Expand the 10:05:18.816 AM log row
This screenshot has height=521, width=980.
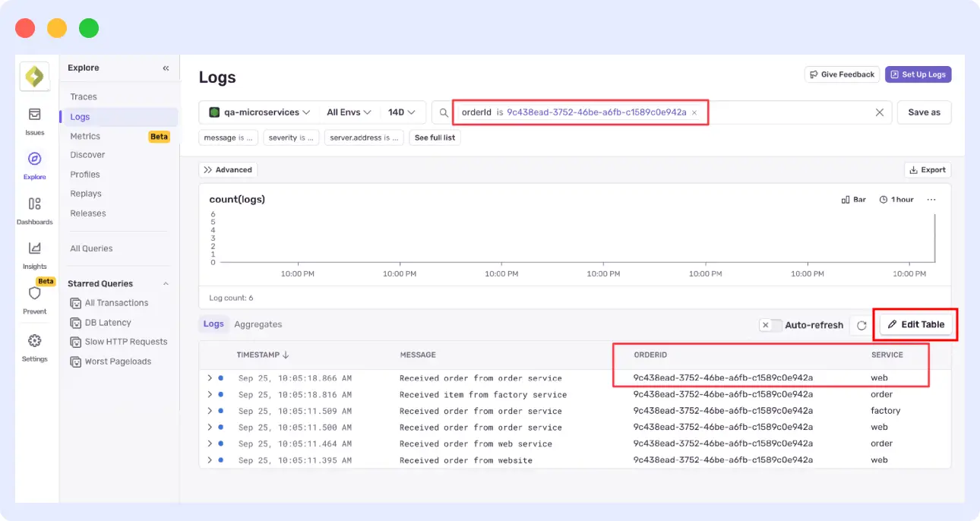[210, 394]
